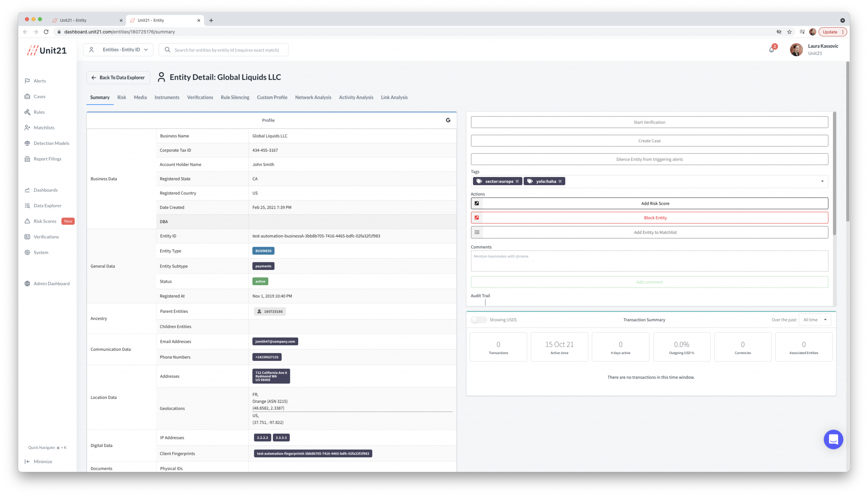Expand the Tags dropdown arrow
The width and height of the screenshot is (868, 496).
coord(822,181)
